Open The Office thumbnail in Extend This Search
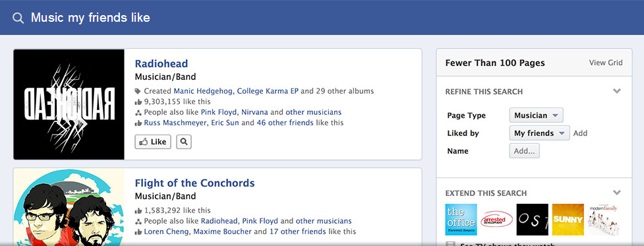Viewport: 644px width, 246px height. click(x=461, y=220)
